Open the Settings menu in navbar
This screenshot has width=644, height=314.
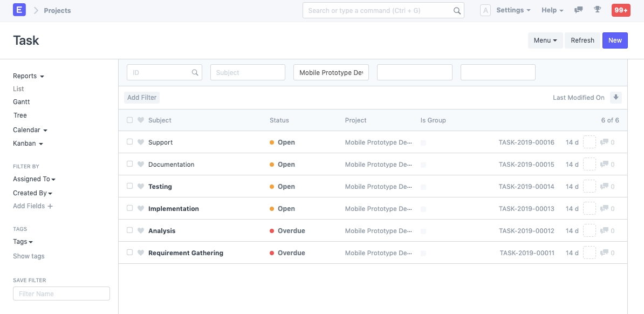513,10
